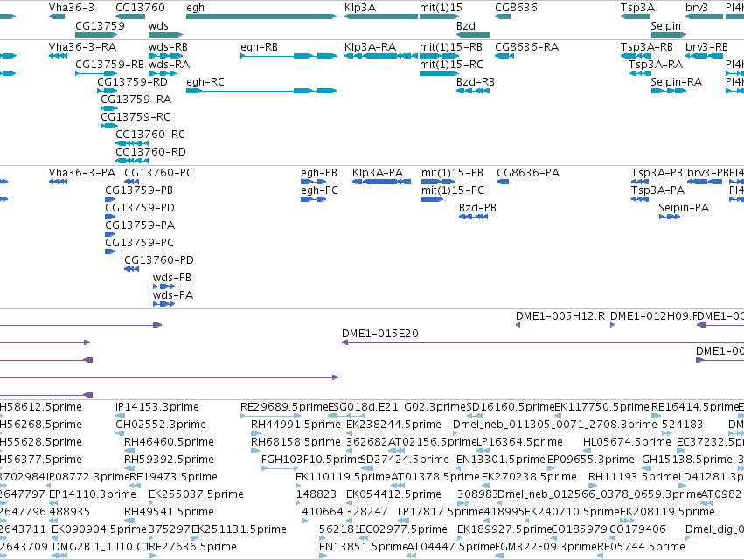Viewport: 744px width, 560px height.
Task: Click the RH59392.5prime EST label
Action: (169, 459)
